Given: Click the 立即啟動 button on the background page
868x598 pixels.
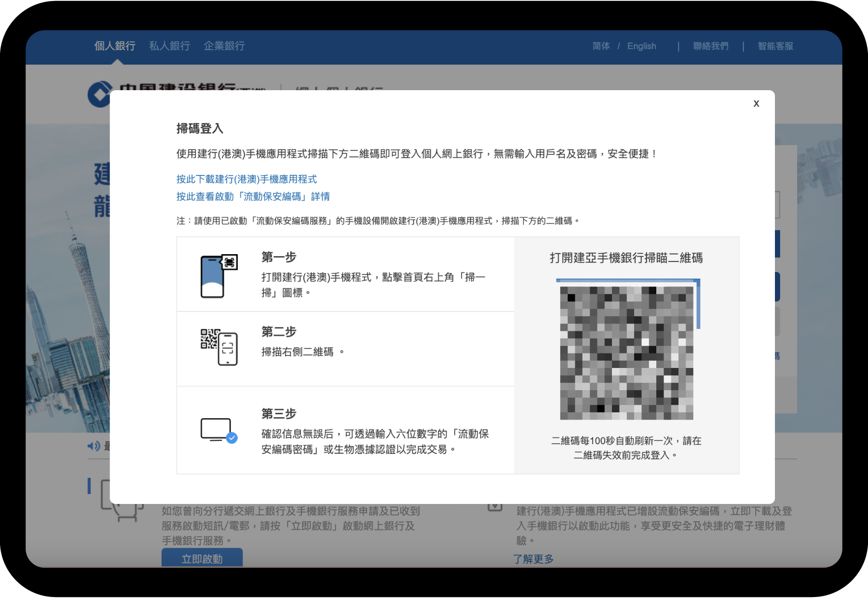Looking at the screenshot, I should pos(202,558).
